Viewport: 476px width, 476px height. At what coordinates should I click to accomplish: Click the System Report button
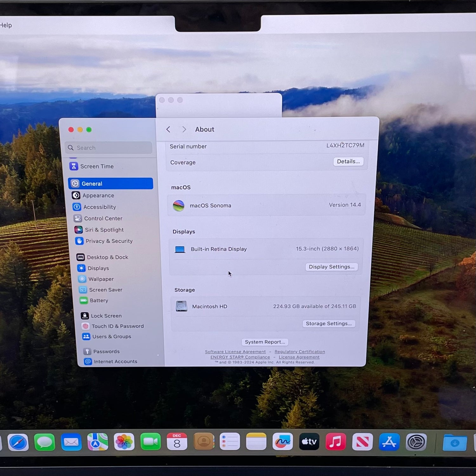[x=265, y=342]
